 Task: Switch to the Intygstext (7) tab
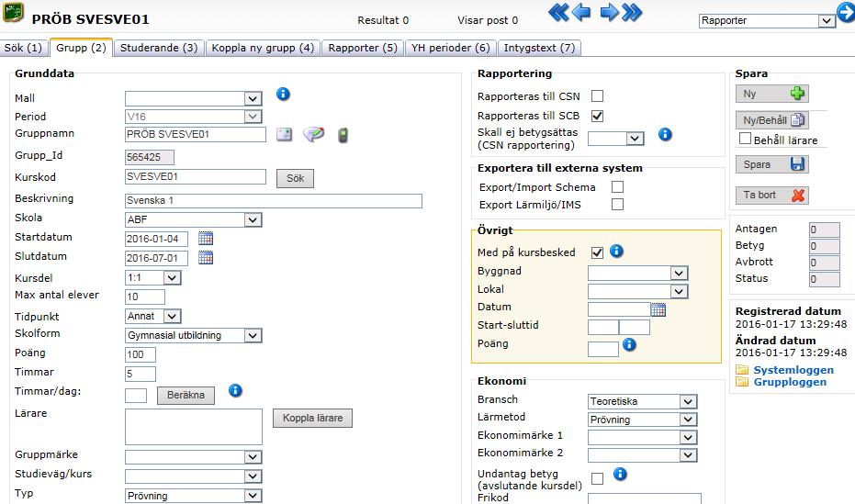click(539, 48)
